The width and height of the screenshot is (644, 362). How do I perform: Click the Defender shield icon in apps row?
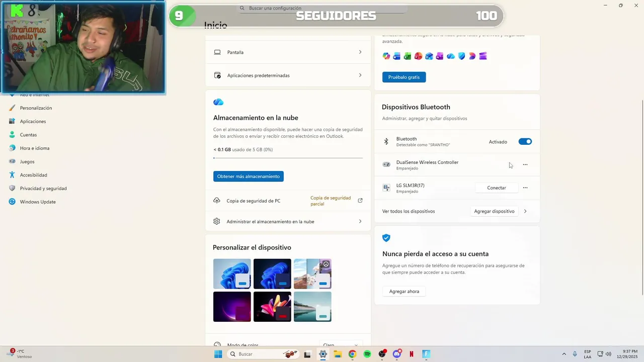point(461,56)
